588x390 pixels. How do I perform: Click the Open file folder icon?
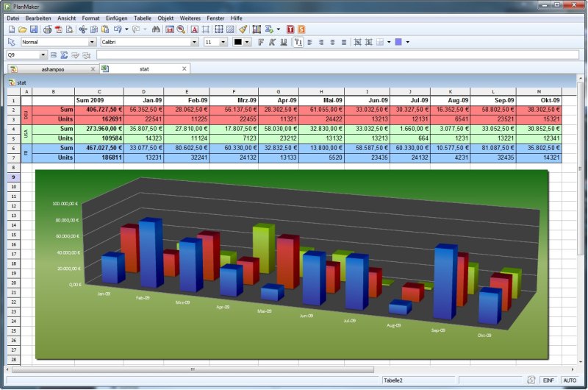pyautogui.click(x=23, y=29)
